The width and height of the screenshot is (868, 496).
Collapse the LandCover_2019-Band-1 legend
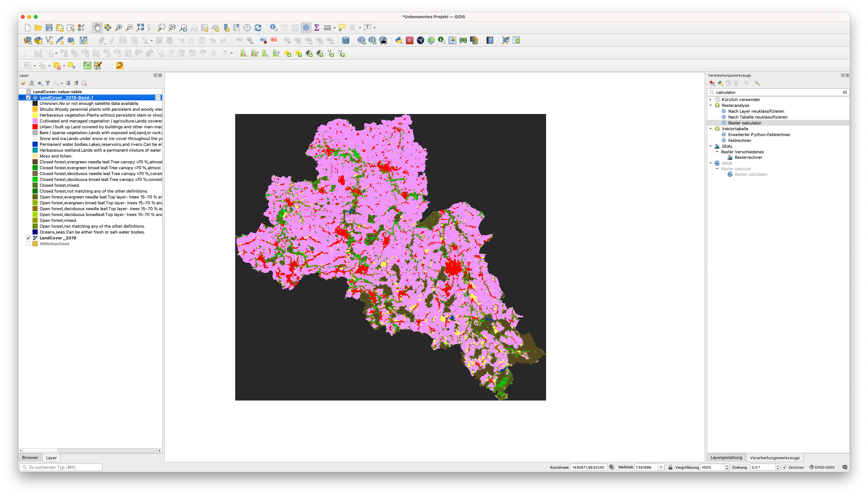[x=22, y=97]
